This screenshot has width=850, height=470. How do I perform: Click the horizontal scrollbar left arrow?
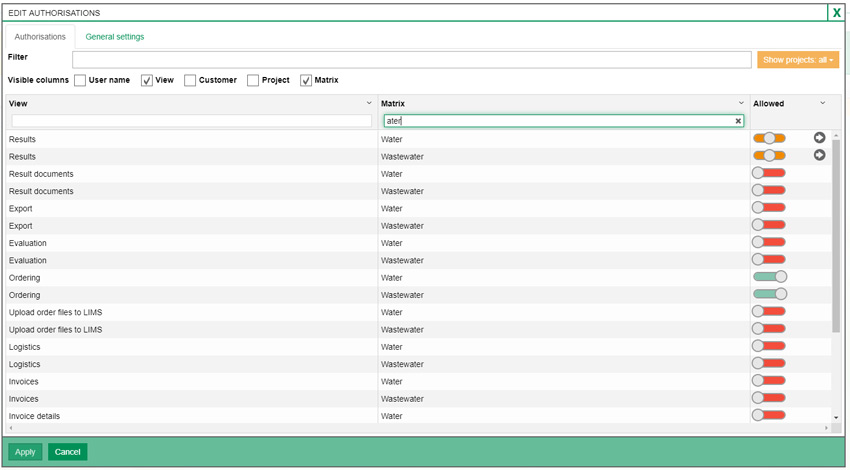[10, 428]
